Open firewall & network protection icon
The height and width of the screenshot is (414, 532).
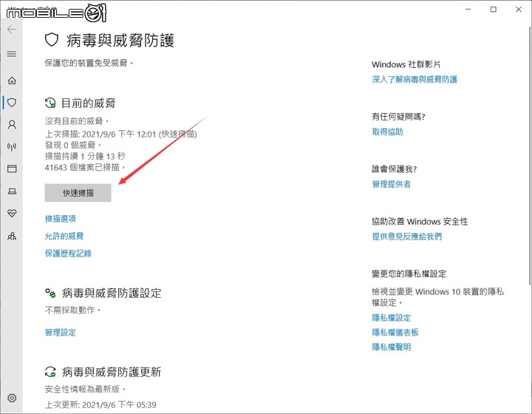point(12,146)
